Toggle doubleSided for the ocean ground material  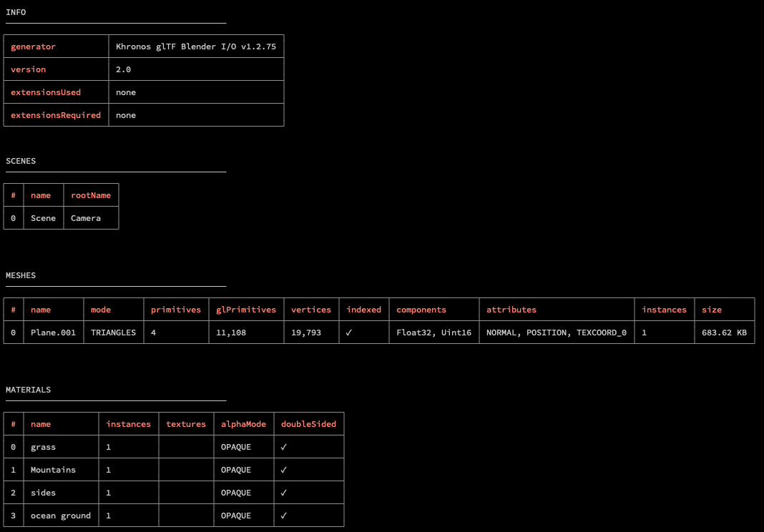[283, 516]
